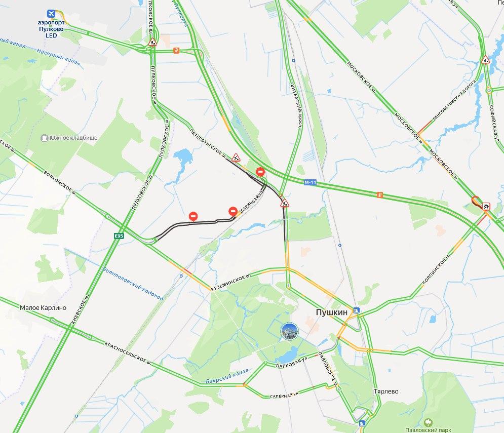Click the E95 route shield
Screen dimensions: 504x433
point(119,236)
